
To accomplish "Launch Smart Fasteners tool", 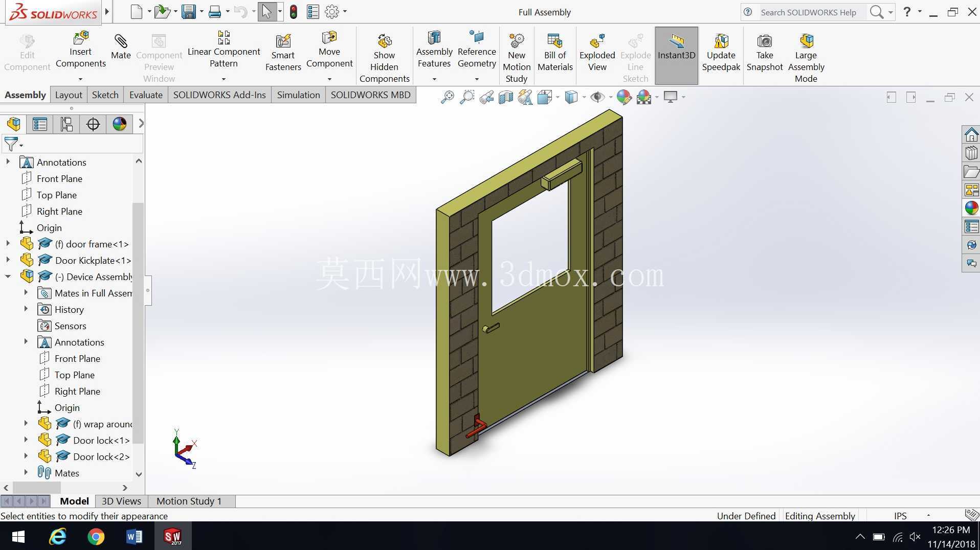I will click(283, 53).
